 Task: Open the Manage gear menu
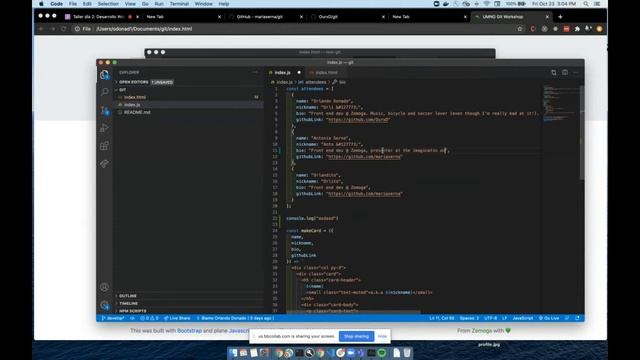(104, 305)
